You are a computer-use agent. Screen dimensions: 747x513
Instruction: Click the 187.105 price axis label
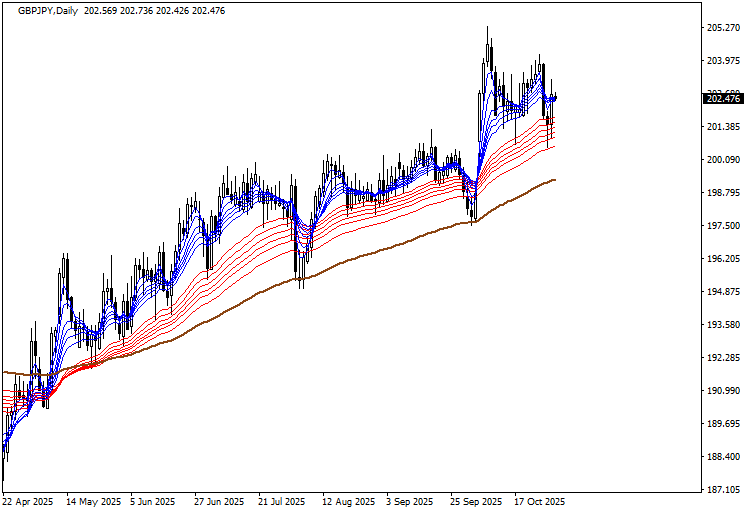(722, 490)
